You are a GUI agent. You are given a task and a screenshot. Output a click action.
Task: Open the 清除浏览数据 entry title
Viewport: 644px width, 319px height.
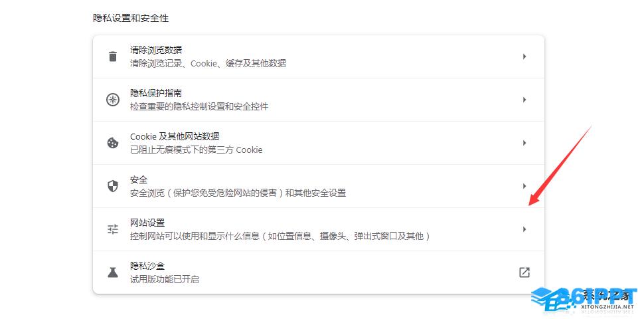[156, 50]
